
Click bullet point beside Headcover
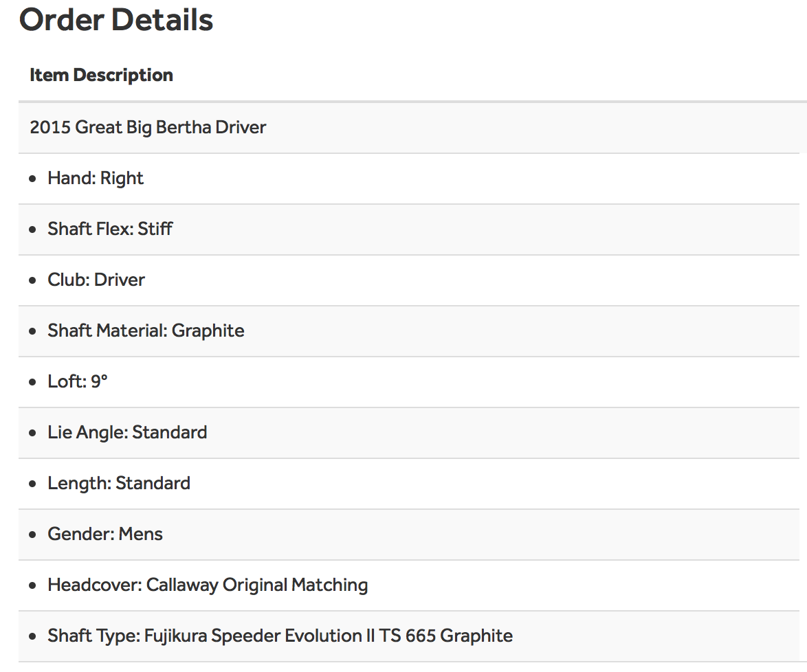pos(33,585)
